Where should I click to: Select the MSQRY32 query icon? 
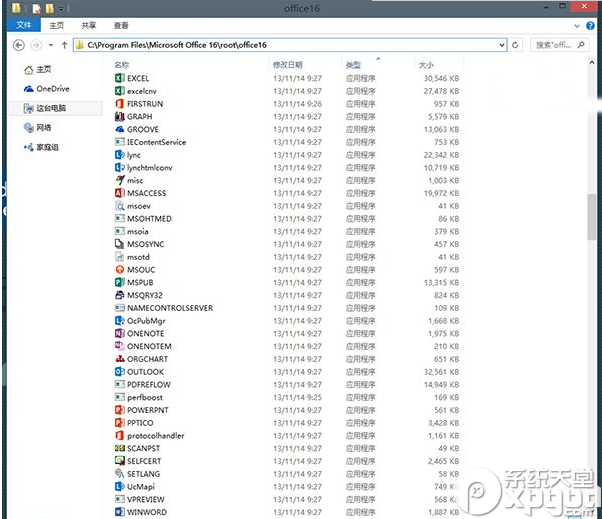pos(120,295)
